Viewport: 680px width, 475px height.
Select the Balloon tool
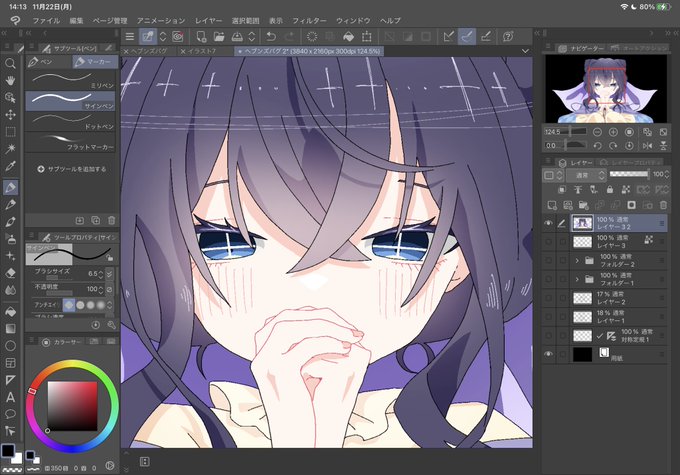[x=10, y=414]
